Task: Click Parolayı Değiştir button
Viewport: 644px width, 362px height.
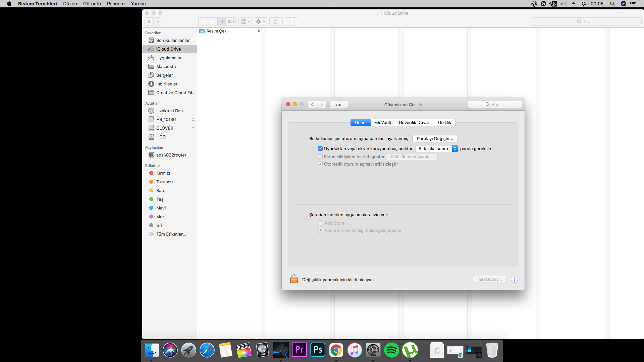Action: click(x=435, y=138)
